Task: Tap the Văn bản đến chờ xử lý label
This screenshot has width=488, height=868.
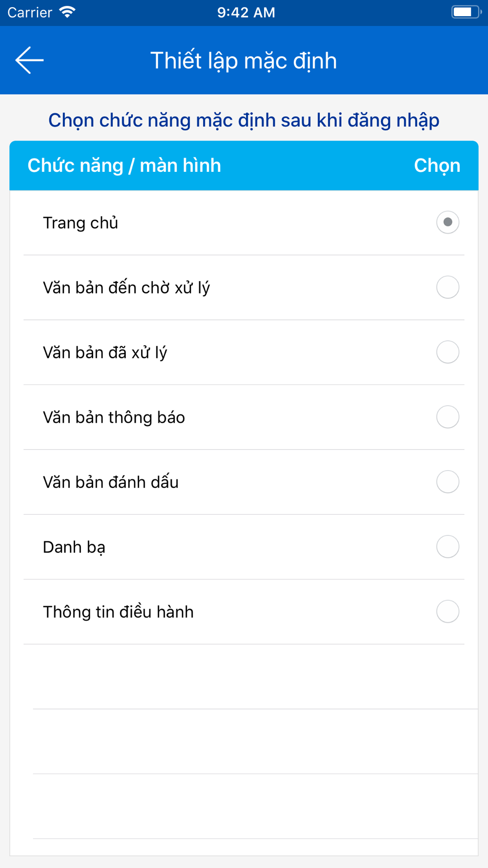Action: point(126,288)
